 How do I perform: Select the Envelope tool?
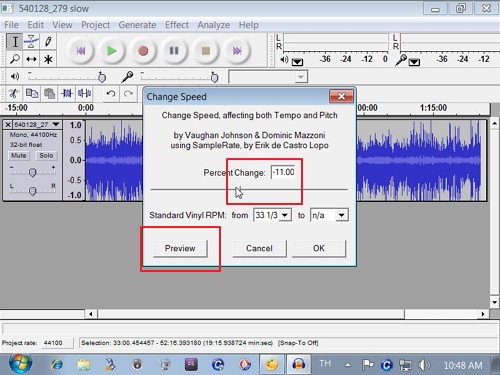[x=31, y=42]
